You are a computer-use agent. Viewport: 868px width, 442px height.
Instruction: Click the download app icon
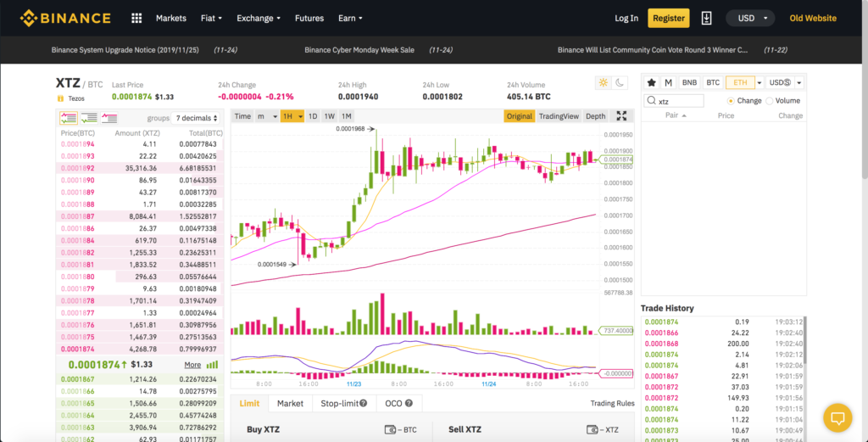tap(706, 18)
